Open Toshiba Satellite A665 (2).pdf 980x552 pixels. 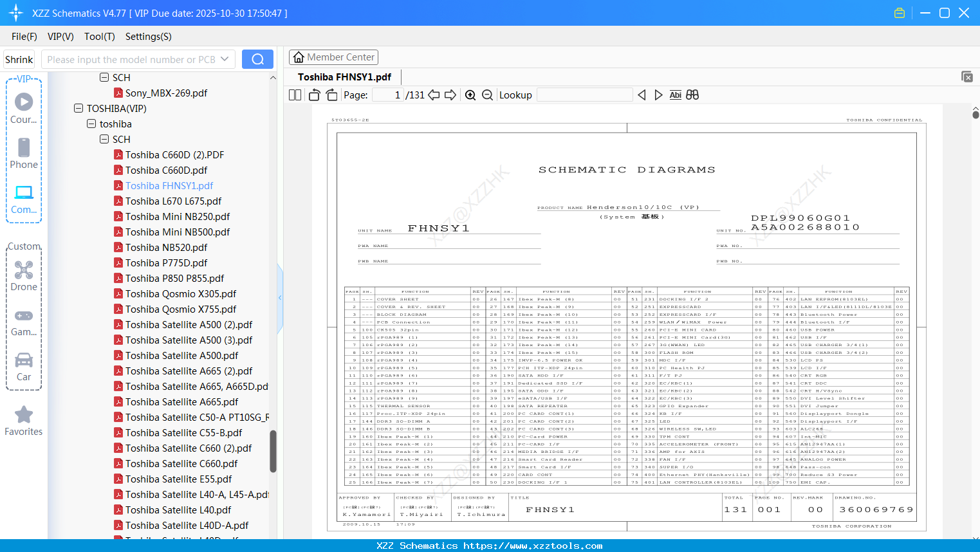pyautogui.click(x=189, y=371)
